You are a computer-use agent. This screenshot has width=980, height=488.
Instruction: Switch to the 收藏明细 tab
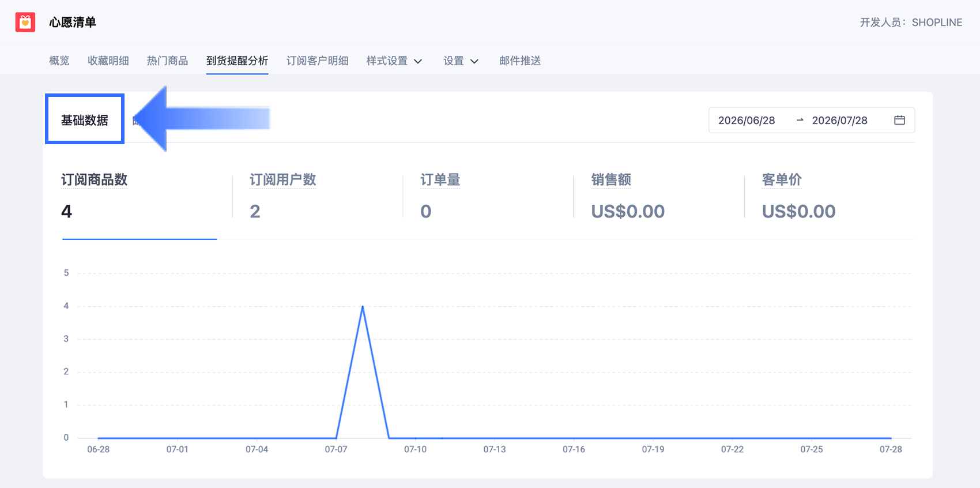point(108,61)
